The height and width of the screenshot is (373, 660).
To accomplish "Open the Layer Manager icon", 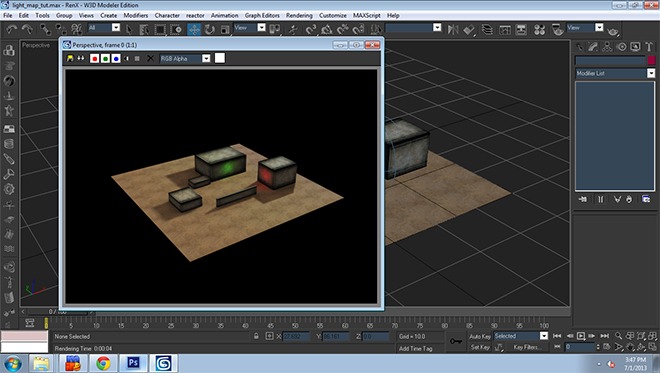I will (x=487, y=29).
